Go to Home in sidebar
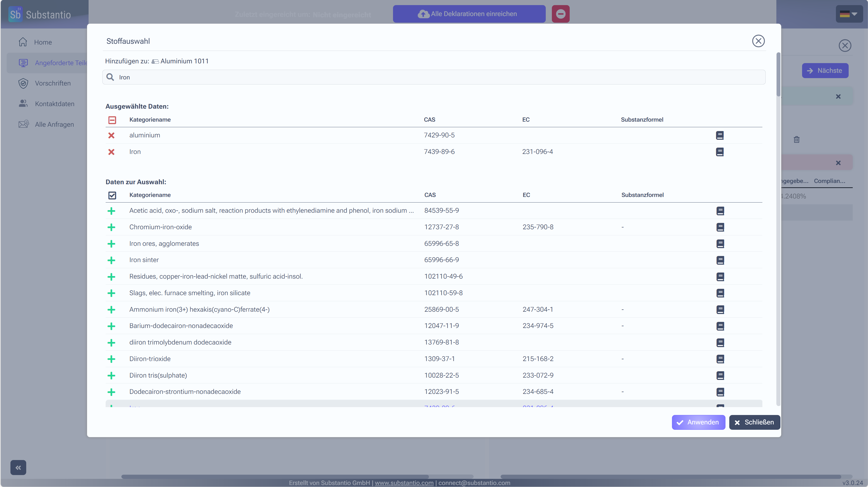Screen dimensions: 868x487 (43, 42)
